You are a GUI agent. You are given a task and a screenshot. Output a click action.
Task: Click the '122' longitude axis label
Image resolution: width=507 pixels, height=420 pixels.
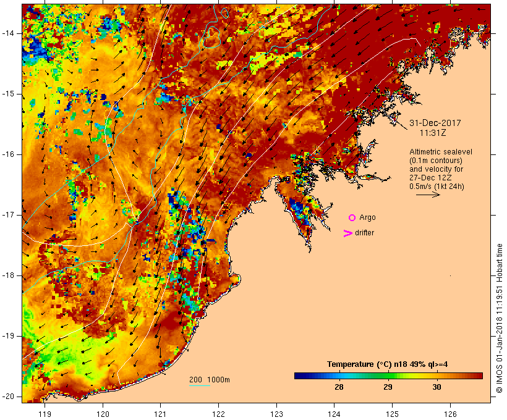click(x=218, y=414)
